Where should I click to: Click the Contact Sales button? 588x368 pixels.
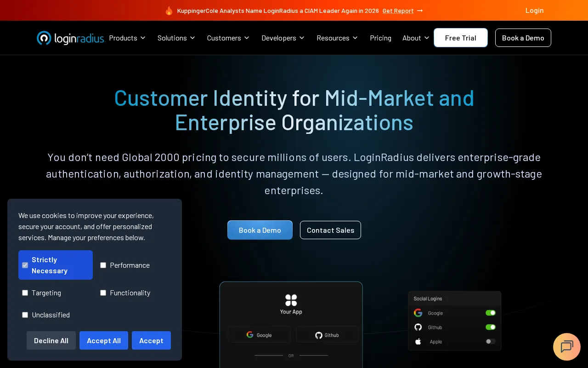pos(331,230)
